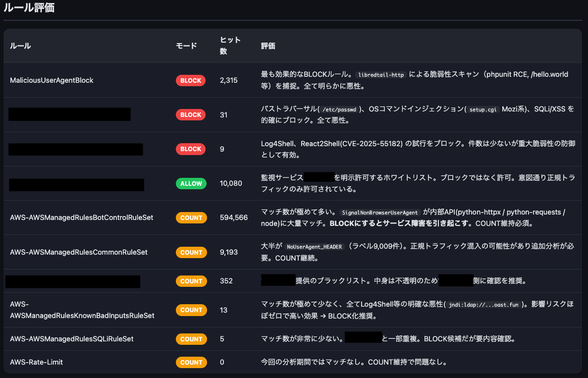Click the hit count 31
This screenshot has width=588, height=378.
point(224,115)
